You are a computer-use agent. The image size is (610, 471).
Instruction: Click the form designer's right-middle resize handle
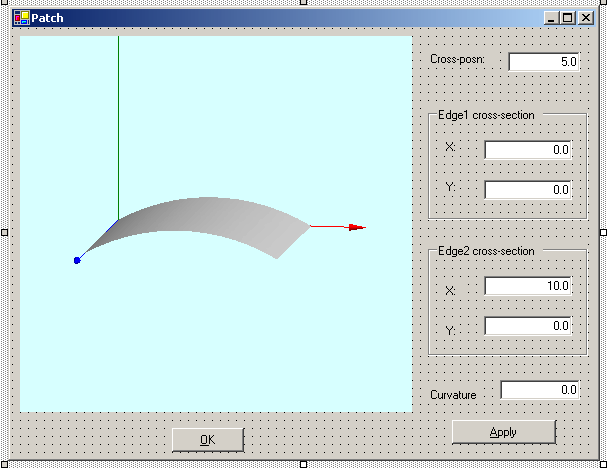(603, 232)
